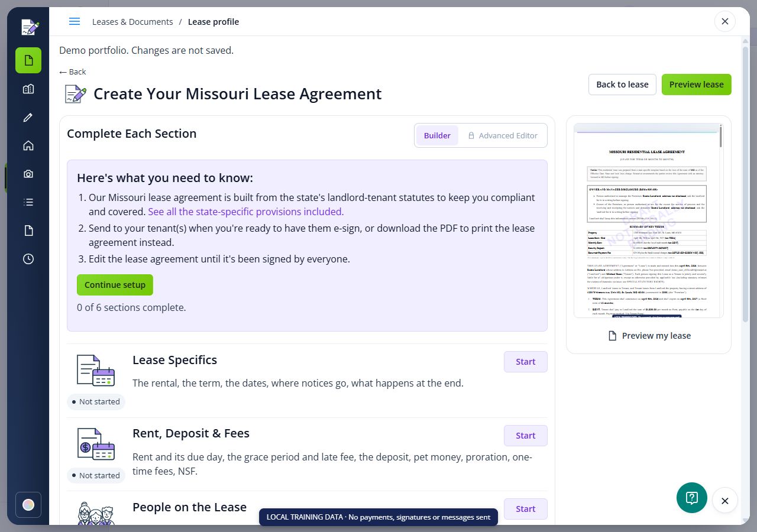Open the list sidebar icon
The width and height of the screenshot is (757, 532).
pos(28,202)
